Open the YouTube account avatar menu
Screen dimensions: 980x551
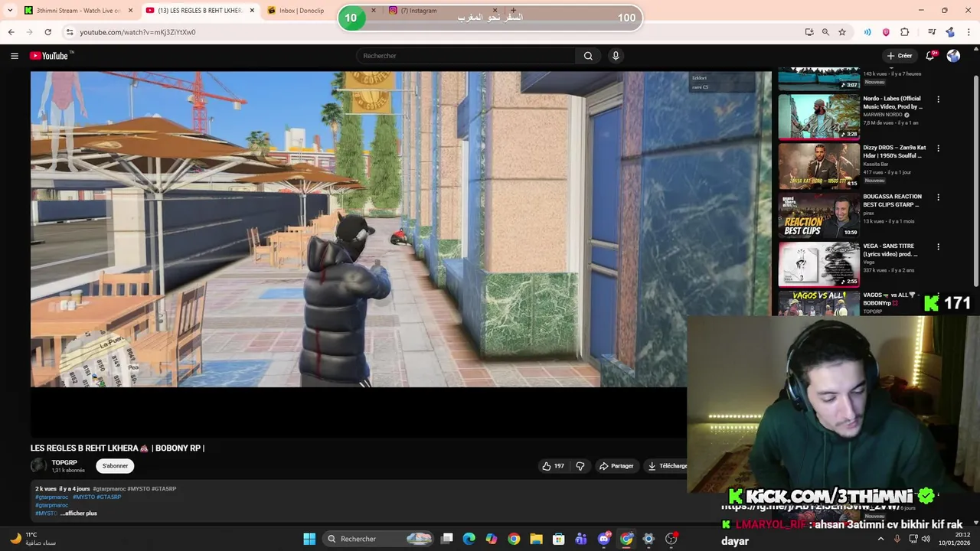953,56
